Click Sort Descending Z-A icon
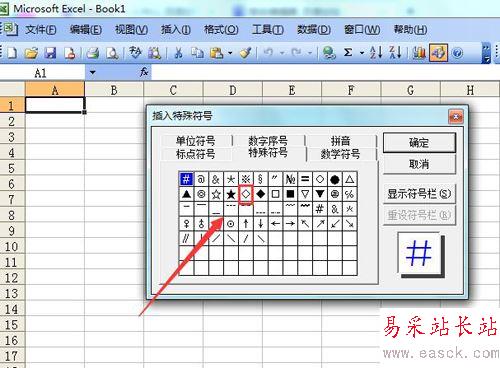Image resolution: width=500 pixels, height=368 pixels. [x=395, y=53]
